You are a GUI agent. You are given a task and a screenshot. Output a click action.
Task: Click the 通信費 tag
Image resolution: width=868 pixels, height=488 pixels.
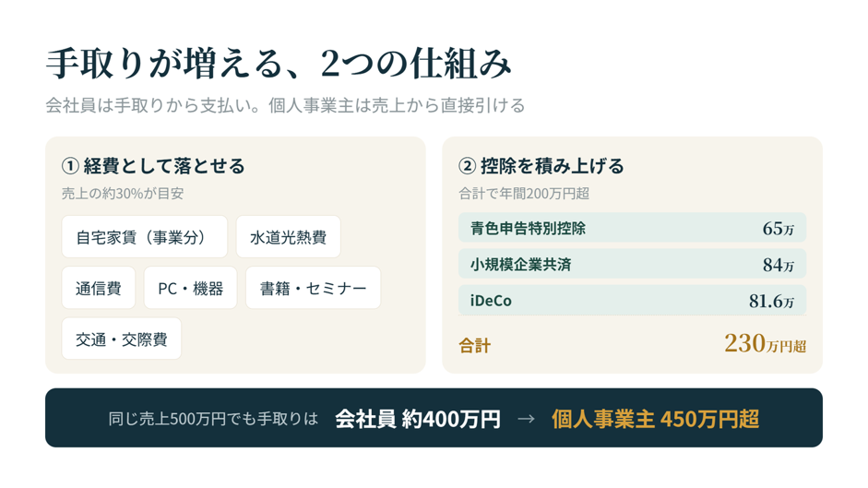[x=99, y=288]
